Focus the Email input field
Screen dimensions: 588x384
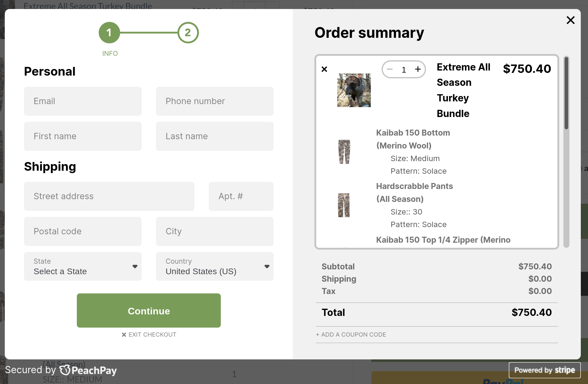(83, 101)
